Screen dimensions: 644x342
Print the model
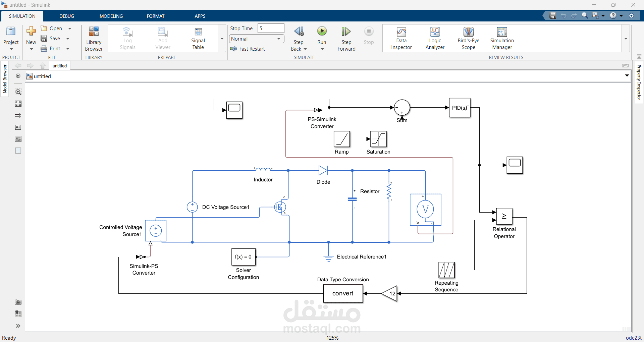click(51, 49)
